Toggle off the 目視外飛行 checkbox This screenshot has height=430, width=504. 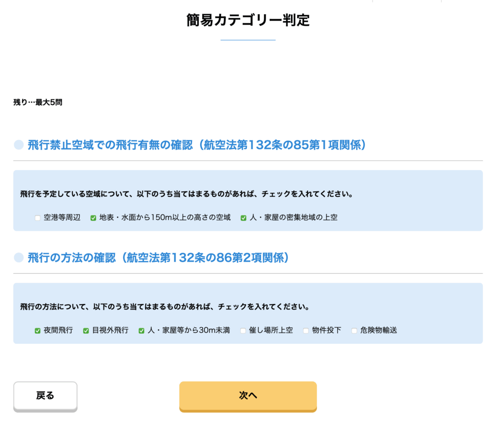pos(86,331)
